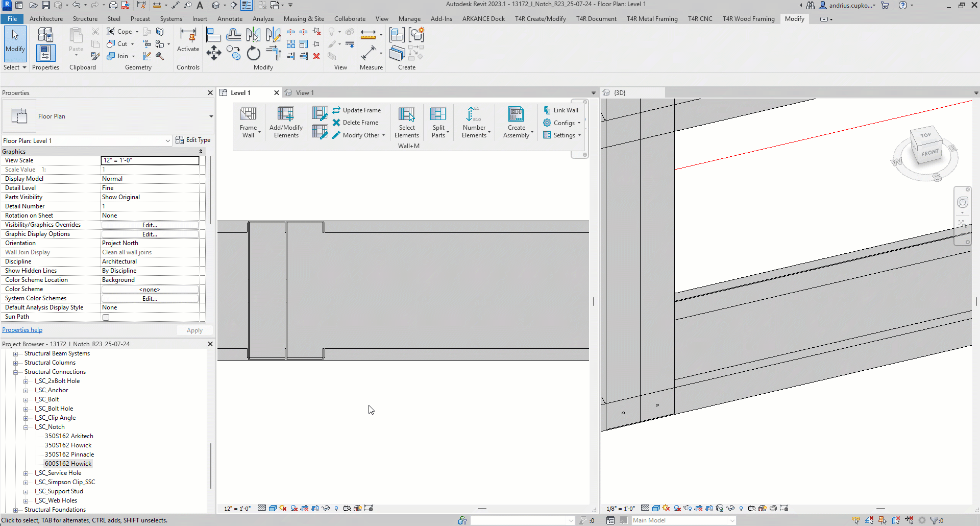980x526 pixels.
Task: Select 350S162 Pinnacle in Project Browser
Action: coord(69,455)
